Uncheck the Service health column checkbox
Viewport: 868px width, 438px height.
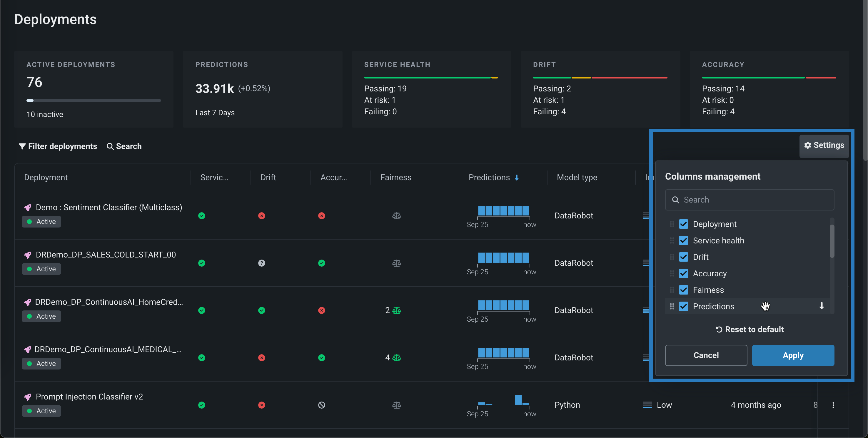[683, 240]
